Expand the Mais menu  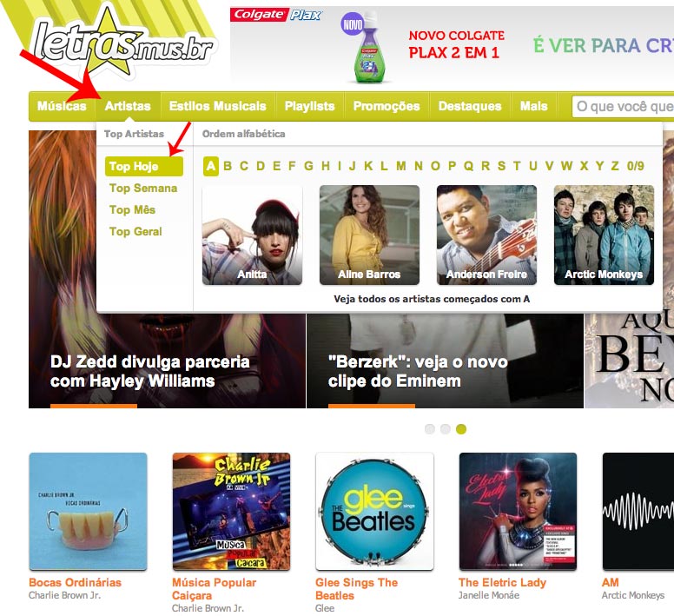(x=533, y=106)
